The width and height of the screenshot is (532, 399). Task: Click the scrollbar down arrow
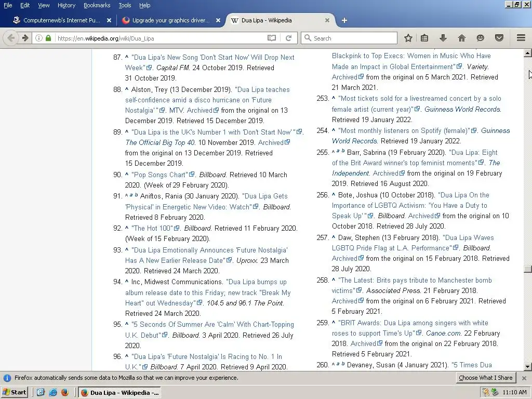527,366
